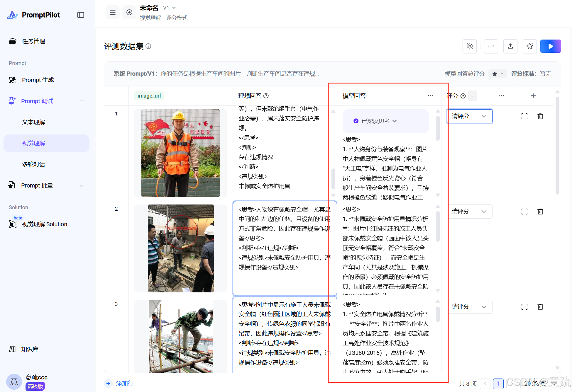Click the image_url column tag
The image size is (572, 392).
(x=149, y=96)
